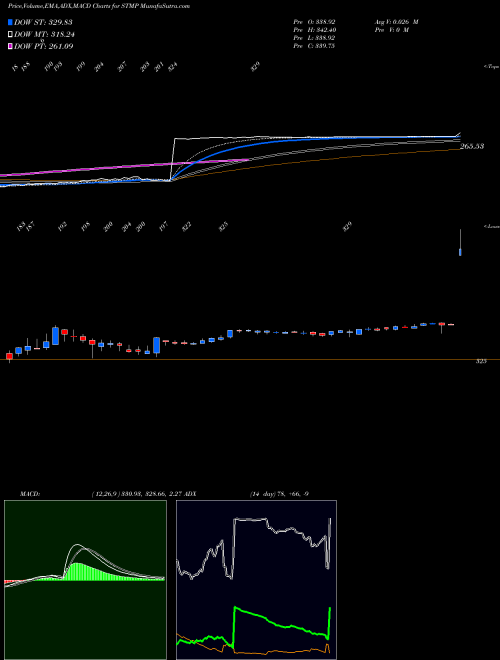Click the 323 support level label
500x660 pixels.
(481, 361)
